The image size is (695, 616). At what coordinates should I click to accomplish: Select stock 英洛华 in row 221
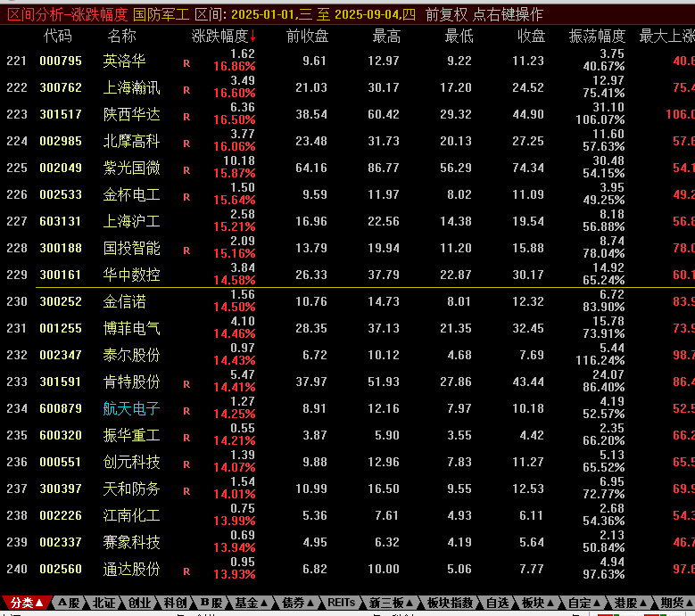click(x=124, y=61)
